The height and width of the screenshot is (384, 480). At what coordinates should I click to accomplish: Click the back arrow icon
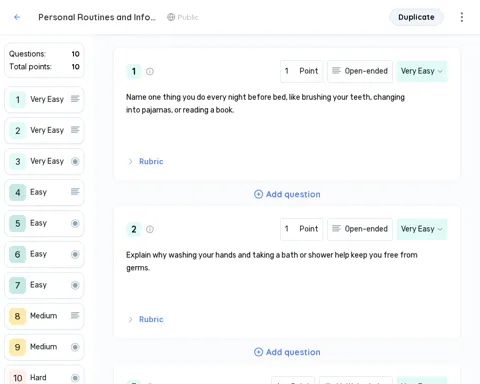coord(17,17)
